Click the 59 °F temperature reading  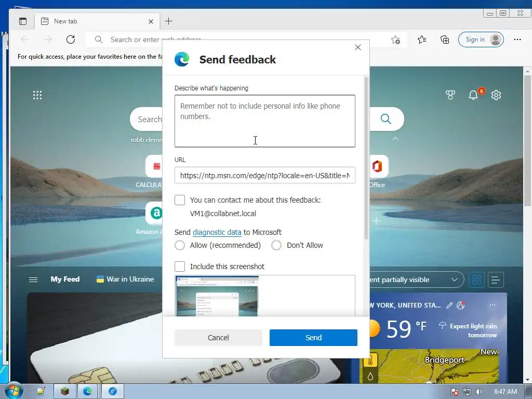pyautogui.click(x=406, y=328)
